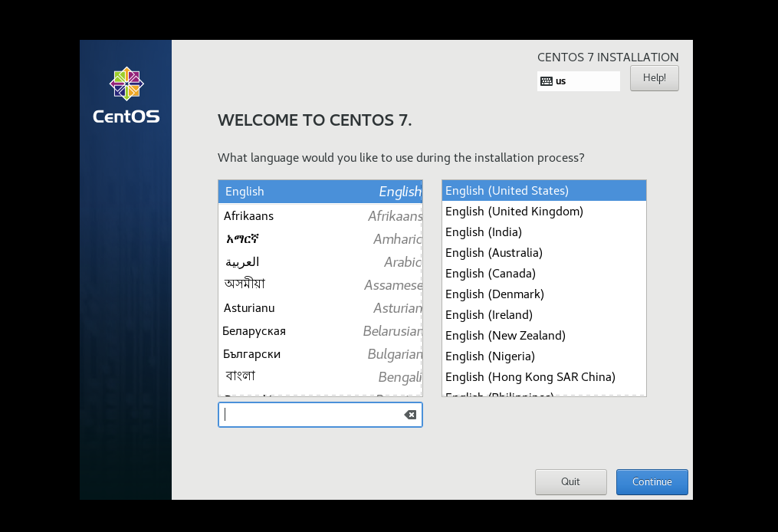This screenshot has width=778, height=532.
Task: Select English in the language list
Action: click(x=320, y=192)
